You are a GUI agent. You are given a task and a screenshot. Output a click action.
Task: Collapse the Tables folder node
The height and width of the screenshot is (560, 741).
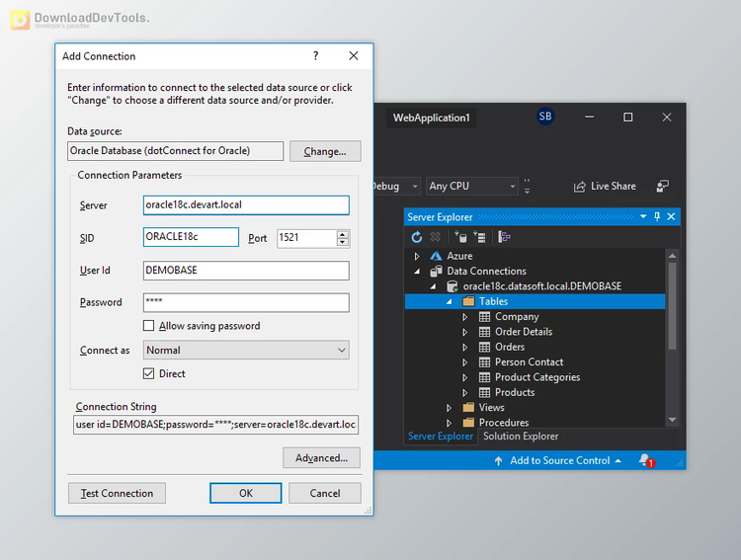(449, 301)
